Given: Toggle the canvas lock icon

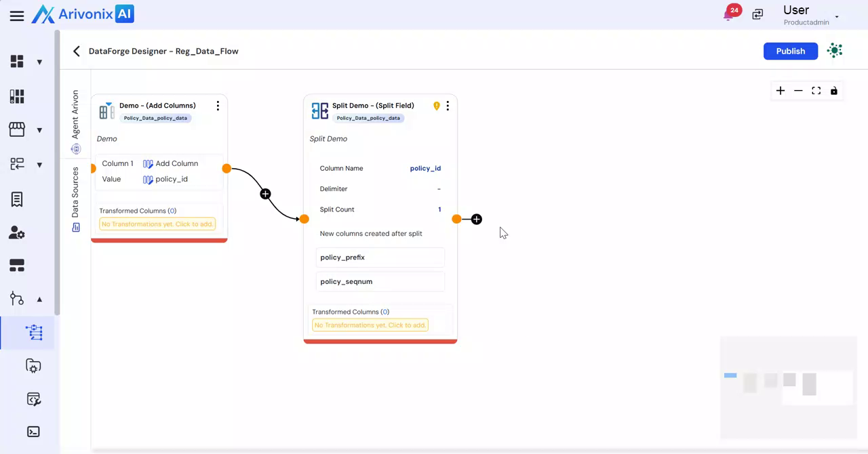Looking at the screenshot, I should [834, 91].
